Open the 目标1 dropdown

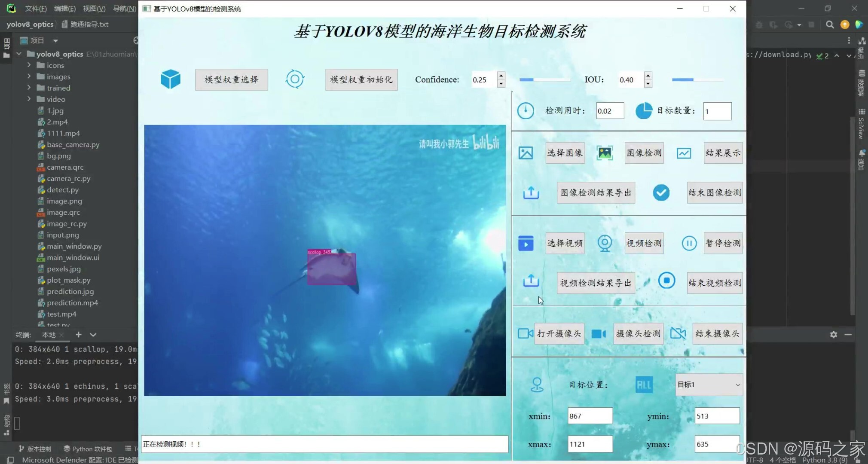click(x=708, y=385)
